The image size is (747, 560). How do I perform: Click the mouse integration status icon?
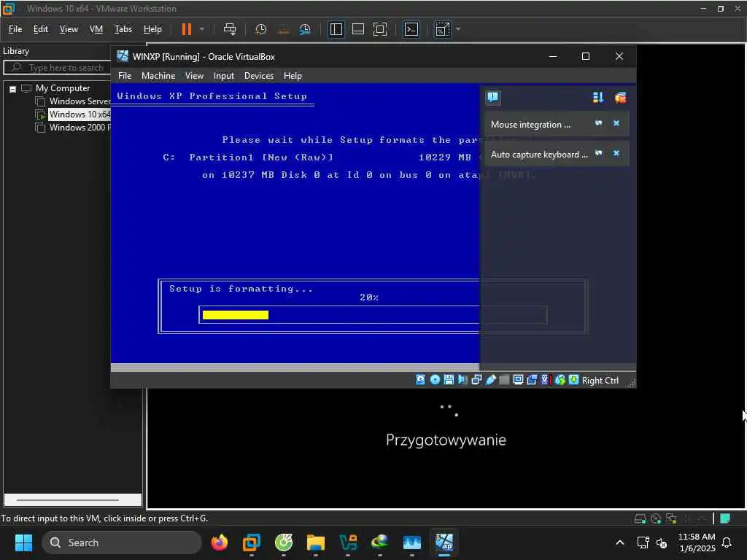(560, 379)
